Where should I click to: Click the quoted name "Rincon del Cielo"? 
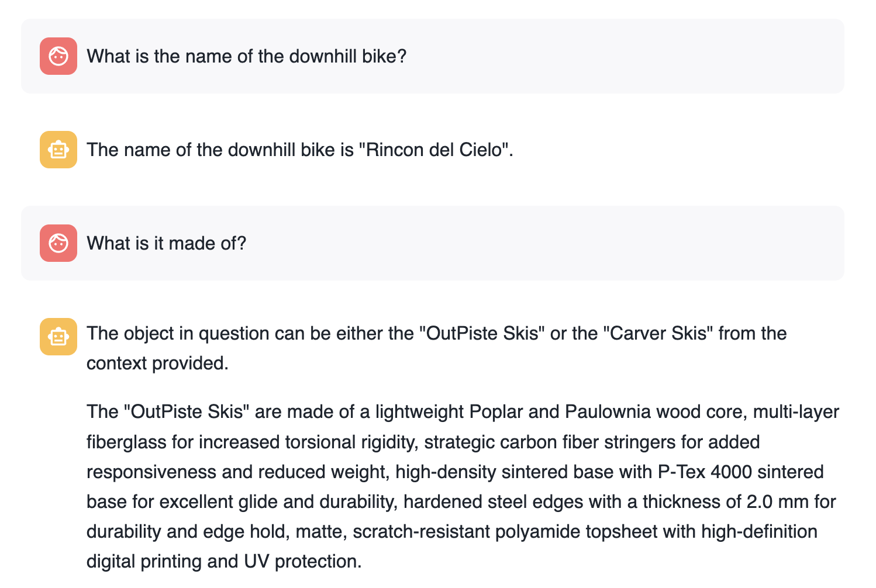tap(434, 150)
